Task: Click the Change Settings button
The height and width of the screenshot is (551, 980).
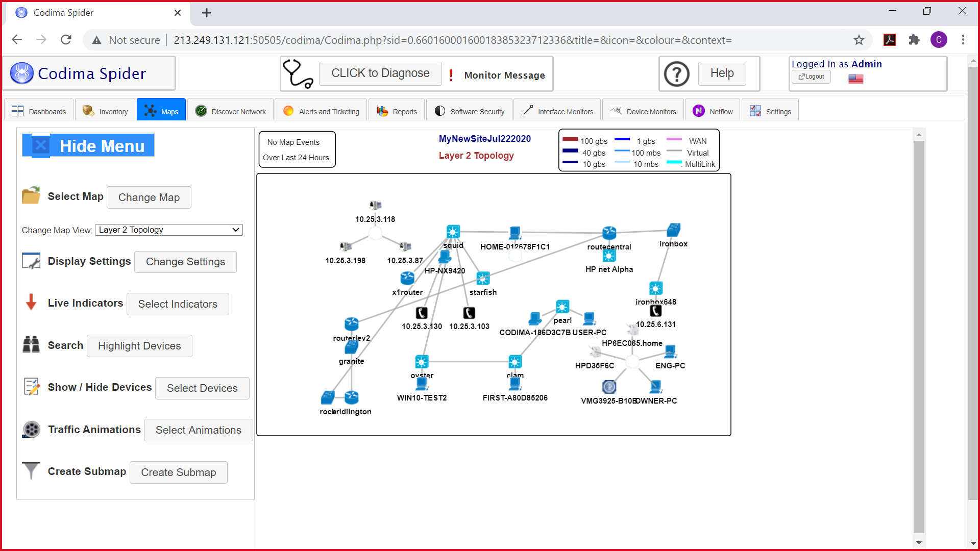Action: [x=185, y=262]
